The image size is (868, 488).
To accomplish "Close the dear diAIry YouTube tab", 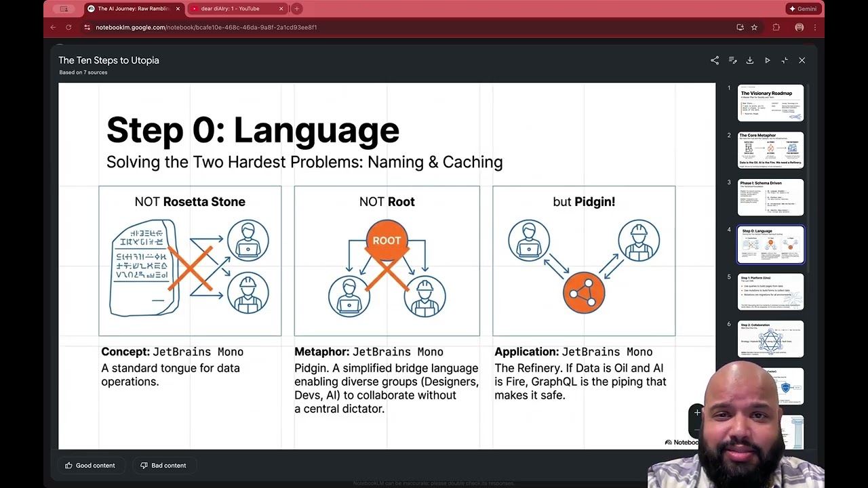I will click(x=281, y=9).
